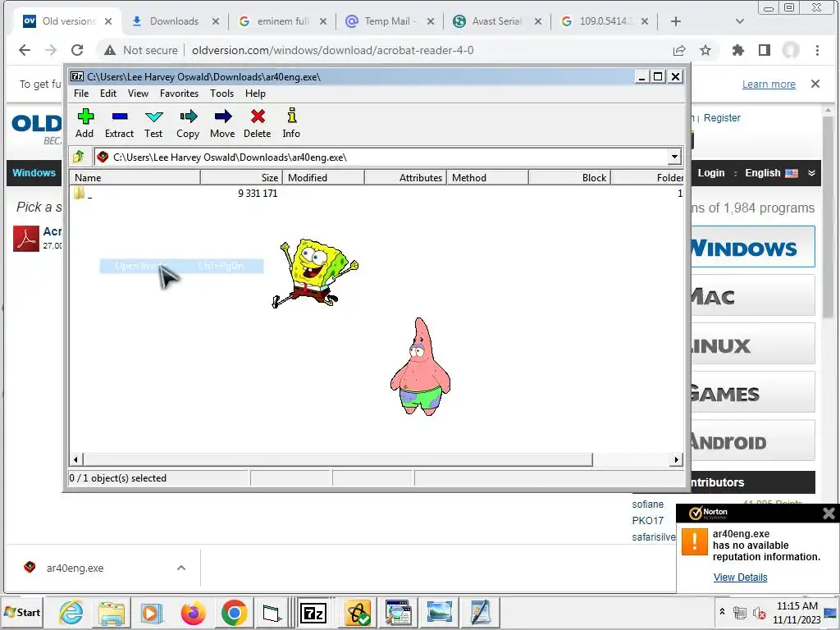Sort by the Modified column header
This screenshot has width=840, height=630.
[323, 177]
